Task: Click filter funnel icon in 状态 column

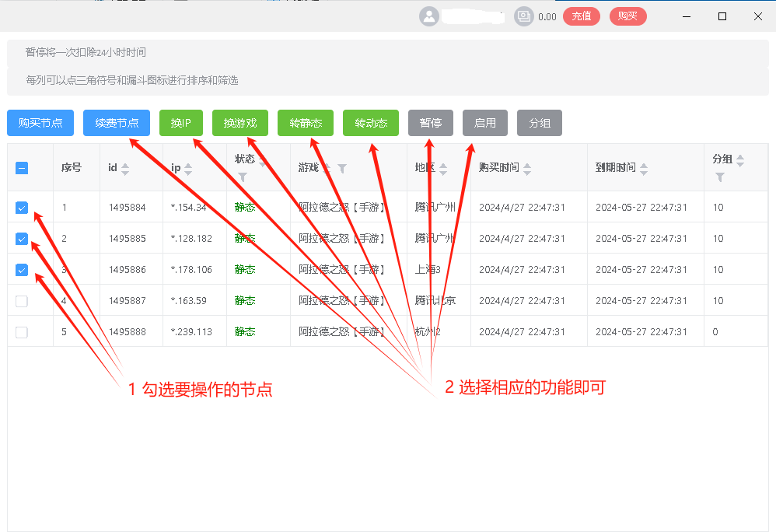Action: coord(243,177)
